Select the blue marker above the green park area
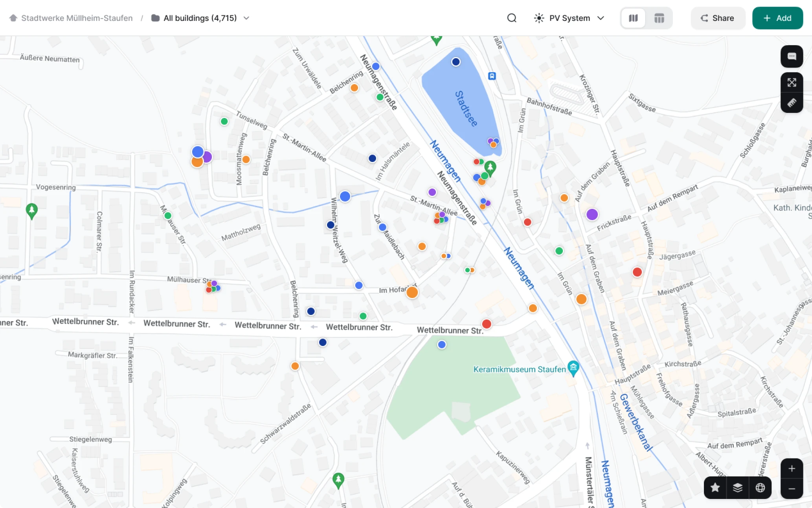Screen dimensions: 812x508 click(442, 344)
